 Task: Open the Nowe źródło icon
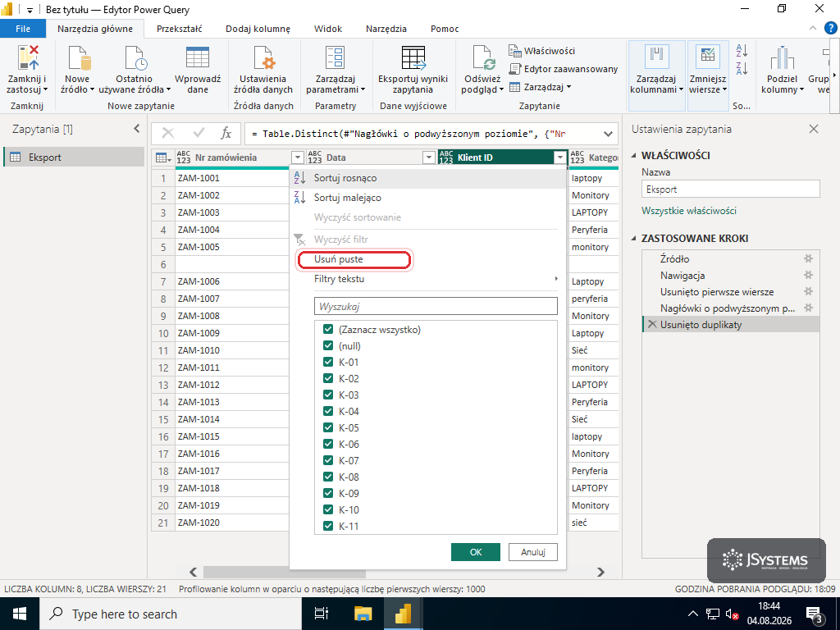(78, 58)
